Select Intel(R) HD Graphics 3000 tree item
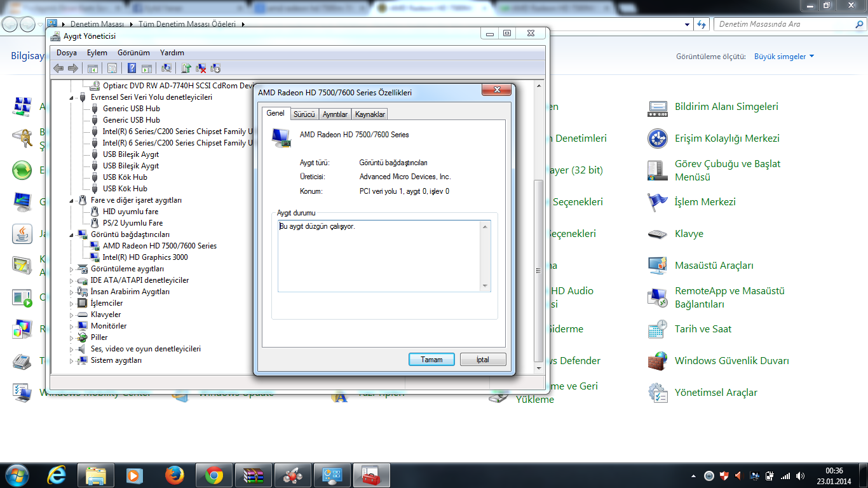The height and width of the screenshot is (488, 868). click(x=146, y=257)
